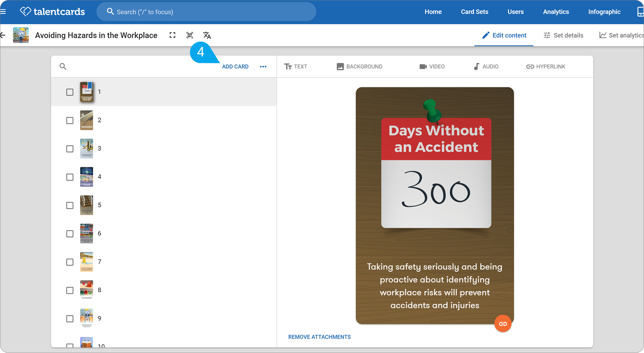Select card 6 thumbnail
644x353 pixels.
pos(86,234)
